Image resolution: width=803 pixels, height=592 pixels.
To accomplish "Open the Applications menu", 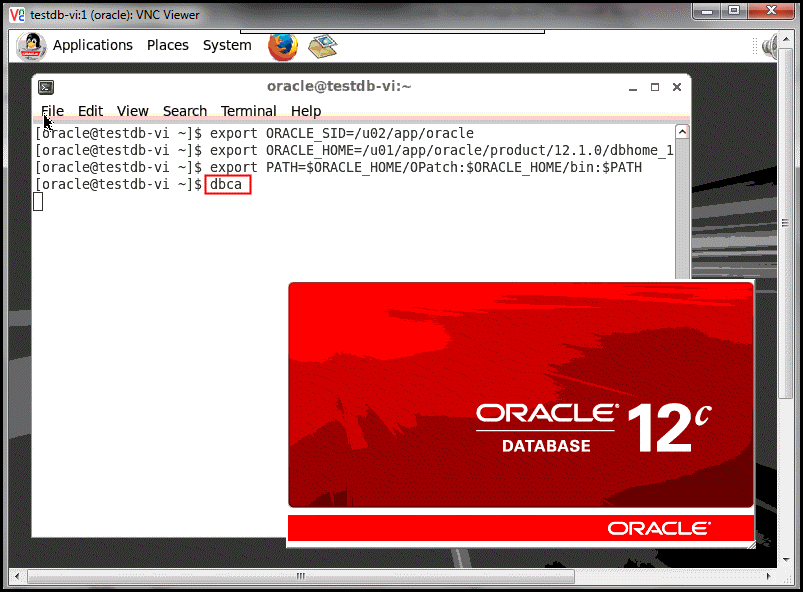I will (93, 45).
